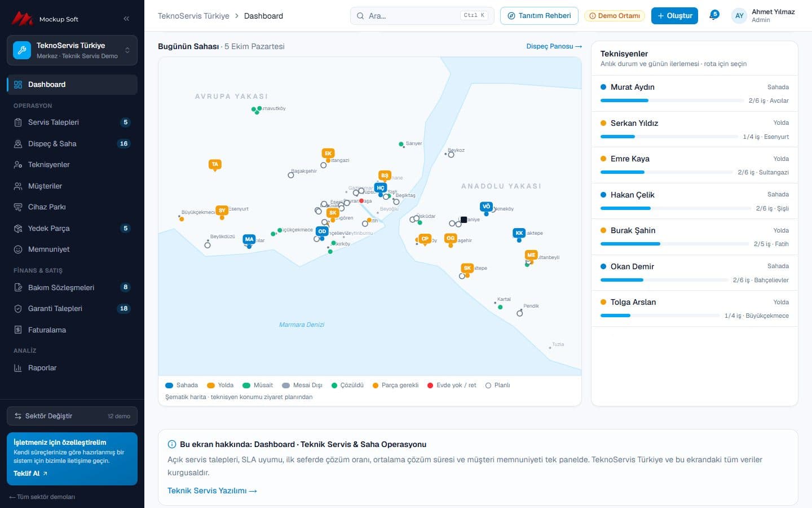Click the BŞ technician marker
Viewport: 812px width, 508px height.
pyautogui.click(x=385, y=175)
